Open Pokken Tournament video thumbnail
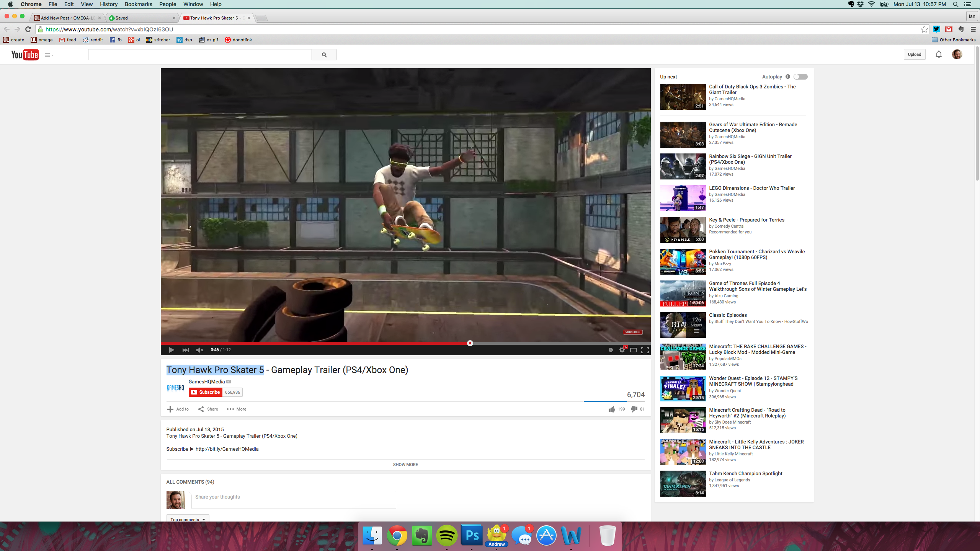The height and width of the screenshot is (551, 980). click(x=683, y=262)
